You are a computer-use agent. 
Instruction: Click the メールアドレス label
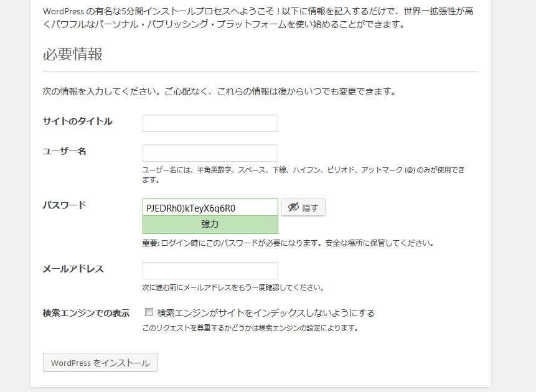coord(73,269)
